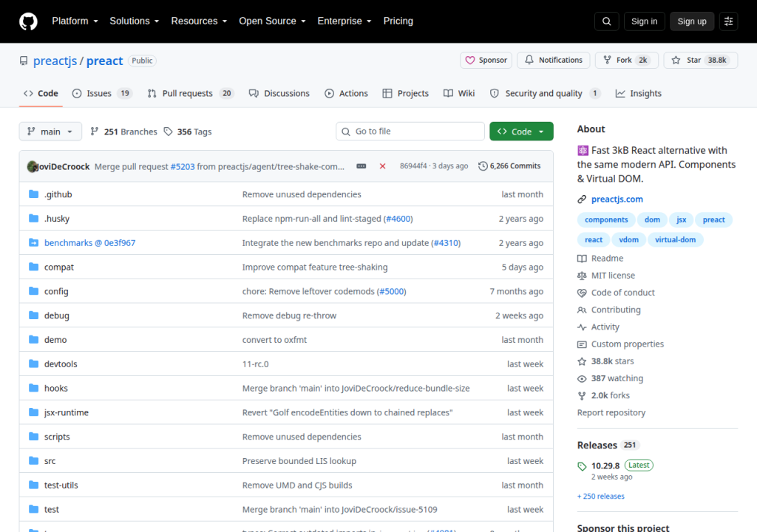757x532 pixels.
Task: Click the repository icon before preactjs
Action: tap(24, 61)
